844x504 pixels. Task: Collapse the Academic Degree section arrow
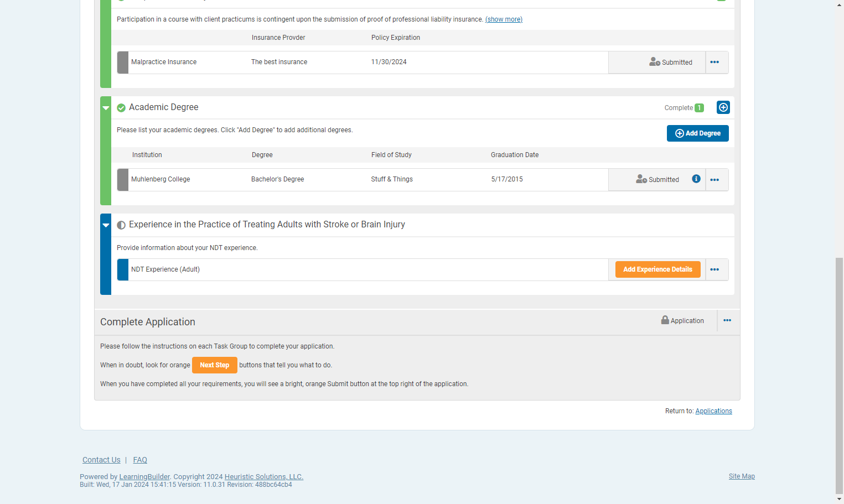click(x=106, y=108)
